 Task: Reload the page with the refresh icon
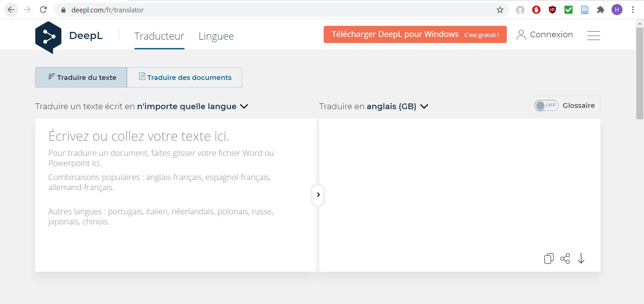[43, 10]
